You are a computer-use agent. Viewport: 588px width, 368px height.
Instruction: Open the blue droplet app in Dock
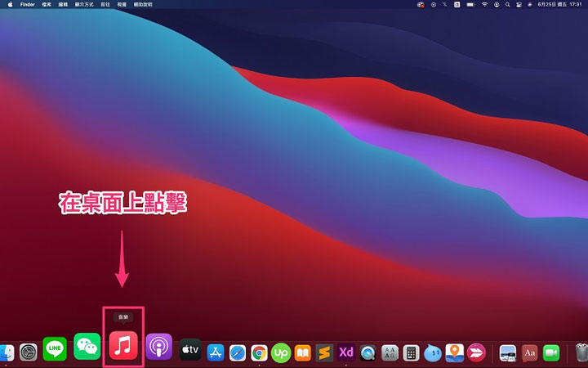[433, 352]
